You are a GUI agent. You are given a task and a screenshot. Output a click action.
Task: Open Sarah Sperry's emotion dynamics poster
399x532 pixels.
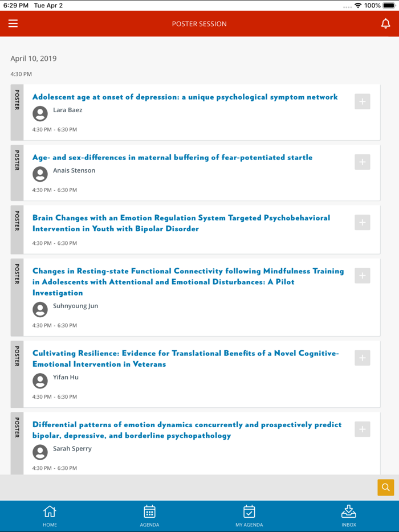tap(188, 430)
